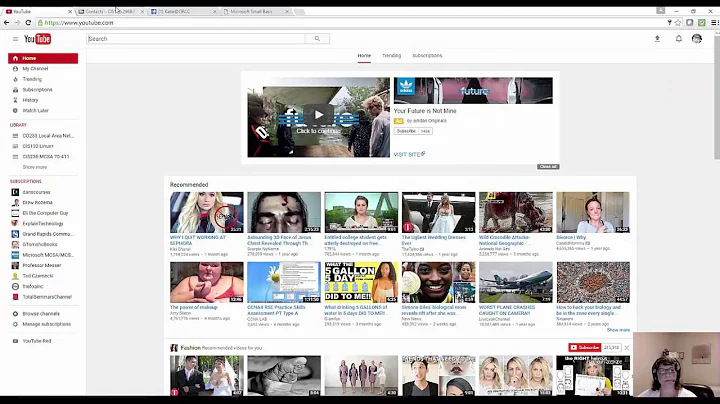Viewport: 720px width, 404px height.
Task: Click Show more under Recommended
Action: [x=618, y=330]
